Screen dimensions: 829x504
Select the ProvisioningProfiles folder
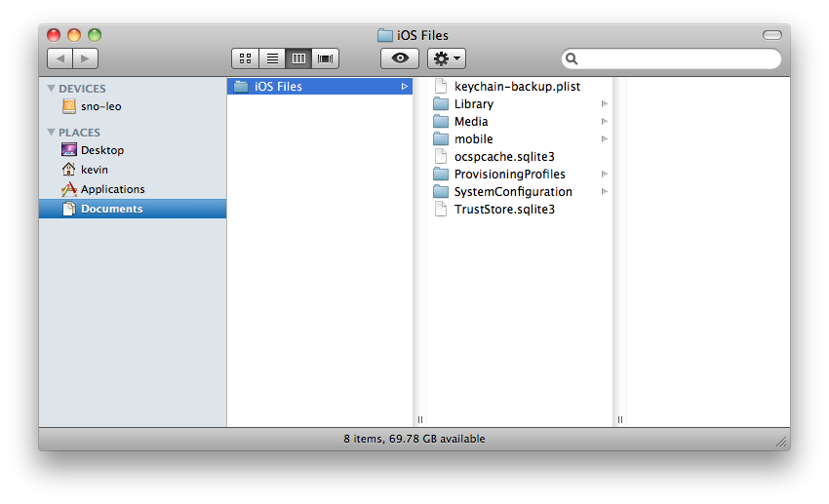(519, 174)
